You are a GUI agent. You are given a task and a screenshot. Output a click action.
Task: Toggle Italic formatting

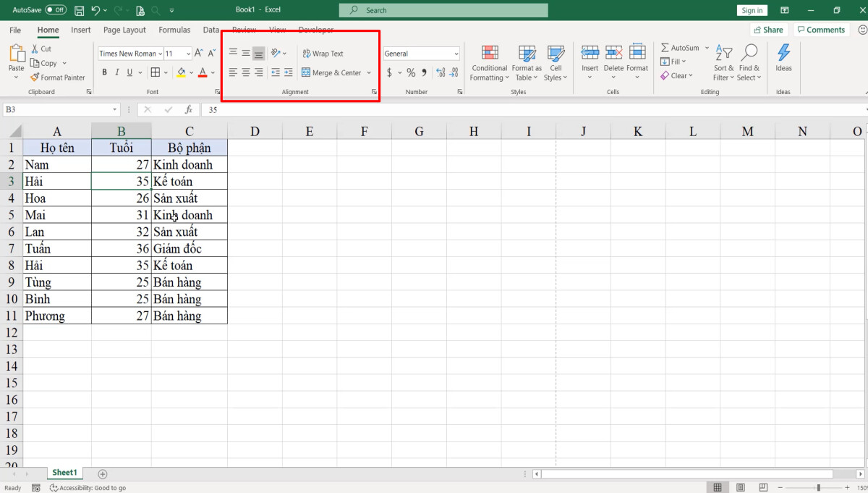(x=117, y=72)
